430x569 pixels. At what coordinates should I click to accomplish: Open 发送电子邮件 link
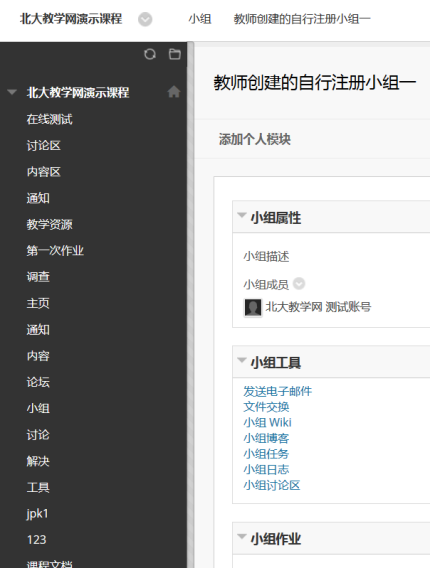coord(278,391)
